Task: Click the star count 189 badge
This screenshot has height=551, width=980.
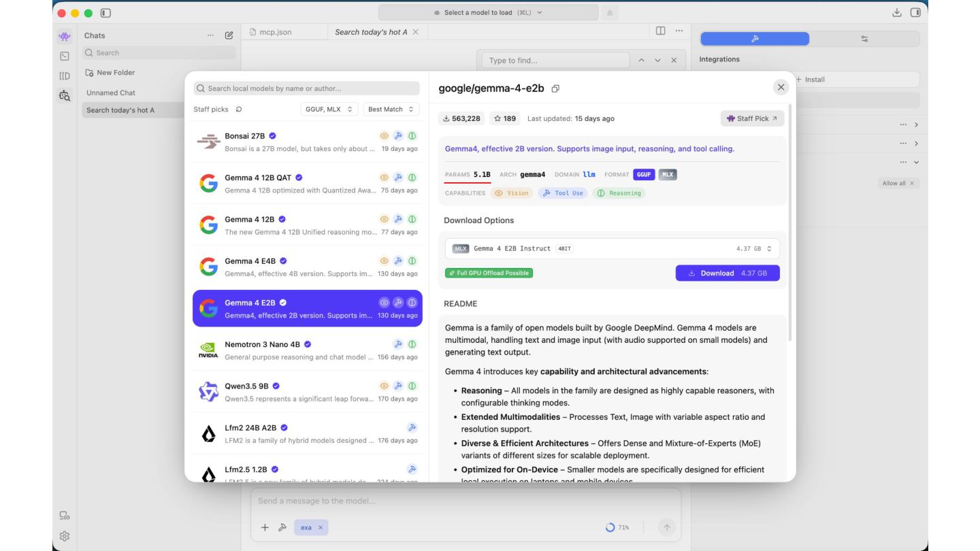Action: click(505, 118)
